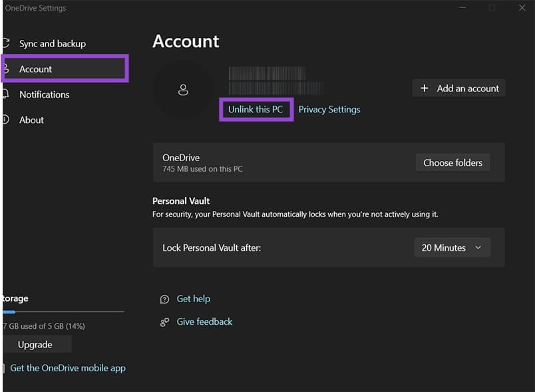Close the OneDrive Settings window
The image size is (535, 392).
522,8
